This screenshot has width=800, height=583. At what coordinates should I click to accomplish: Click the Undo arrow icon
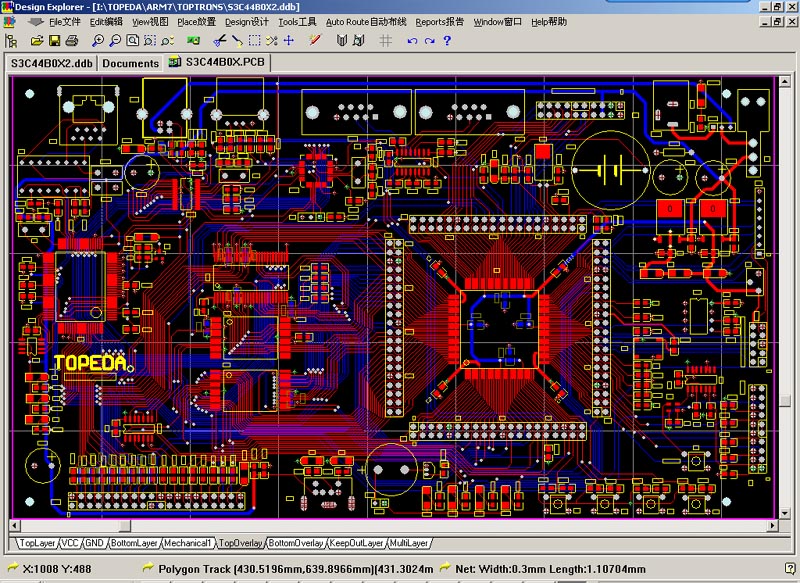(412, 41)
